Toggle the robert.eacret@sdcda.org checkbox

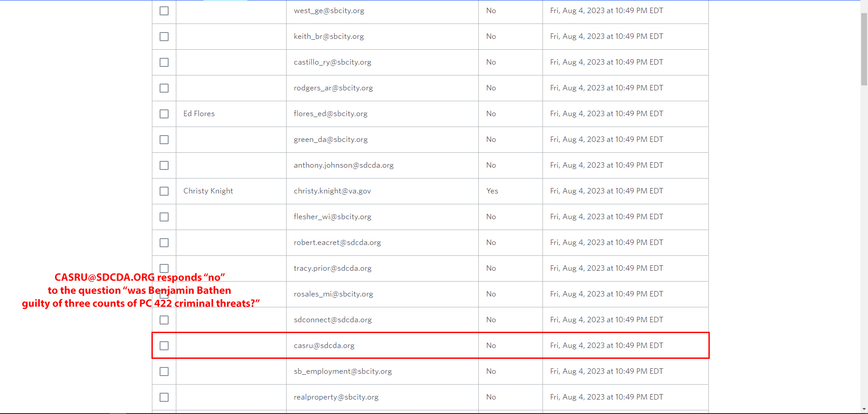(x=164, y=243)
